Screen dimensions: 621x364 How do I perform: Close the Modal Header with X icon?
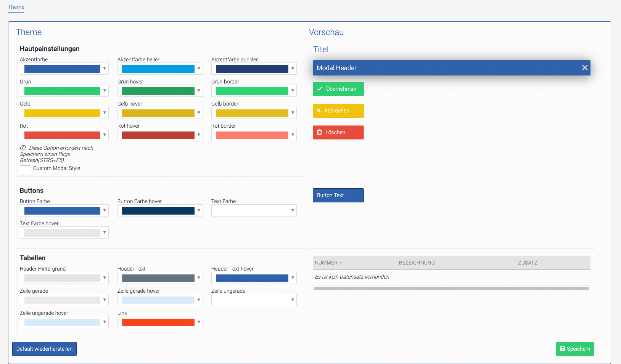pyautogui.click(x=584, y=68)
